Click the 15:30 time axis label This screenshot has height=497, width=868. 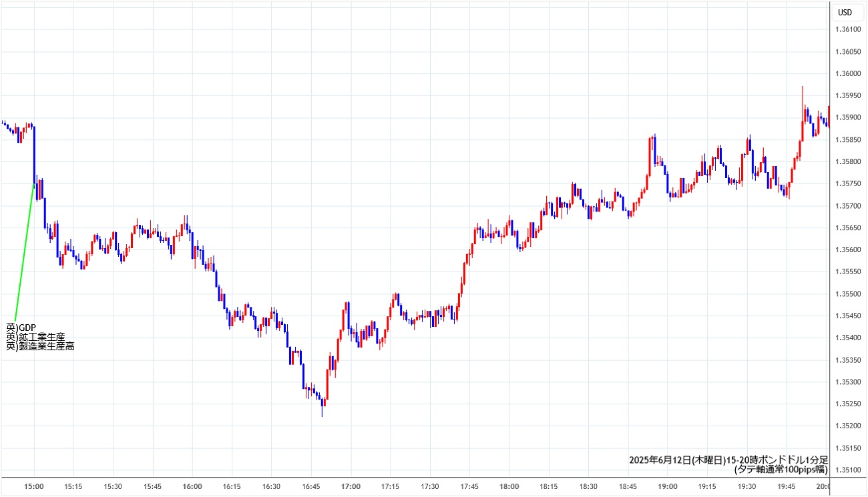114,487
